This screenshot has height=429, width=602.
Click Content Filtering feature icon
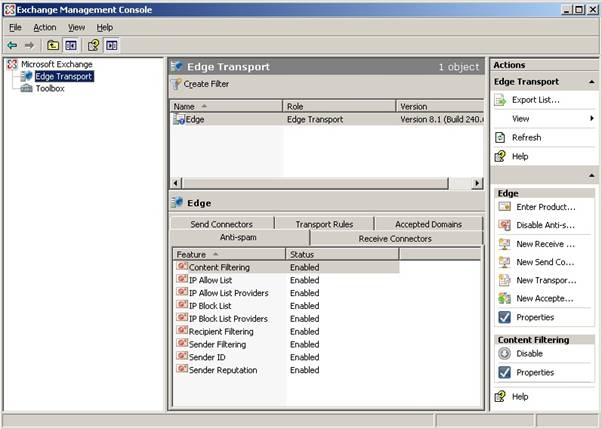(182, 266)
